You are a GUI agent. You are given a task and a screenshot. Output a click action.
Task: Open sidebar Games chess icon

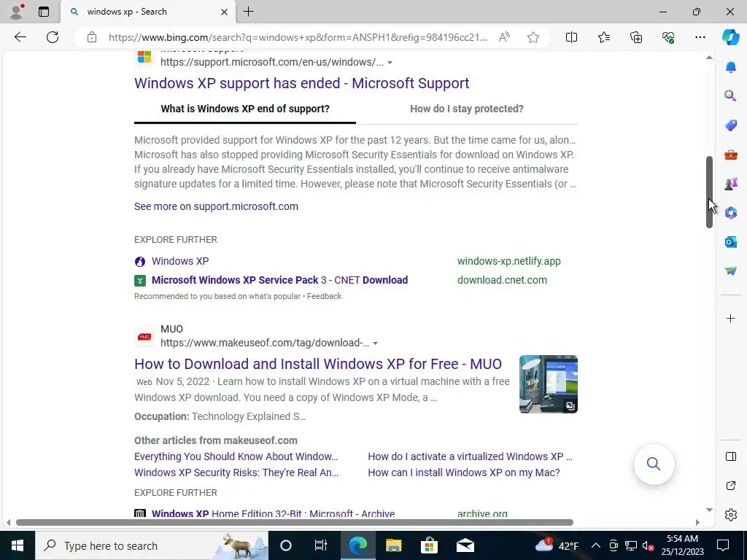(x=730, y=184)
